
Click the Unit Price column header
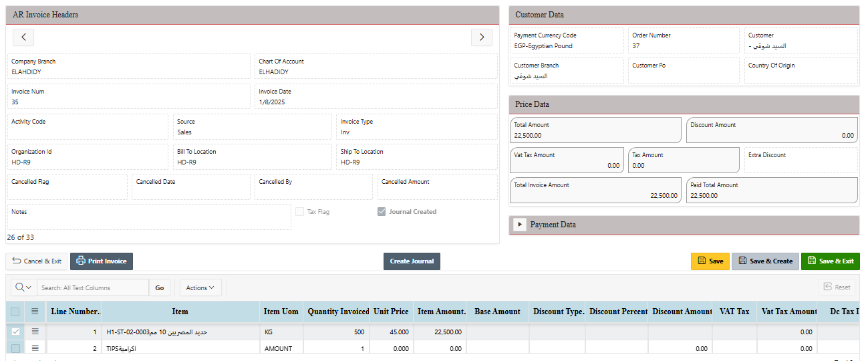pos(391,312)
